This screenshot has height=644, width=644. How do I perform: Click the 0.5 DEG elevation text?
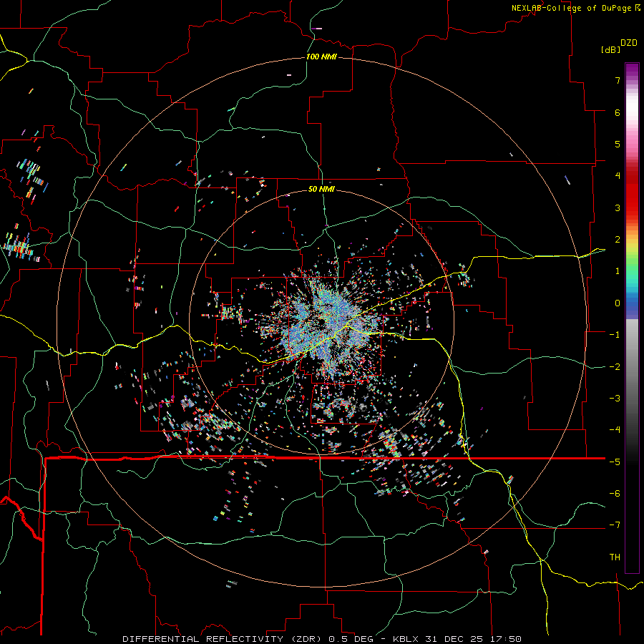tap(351, 639)
